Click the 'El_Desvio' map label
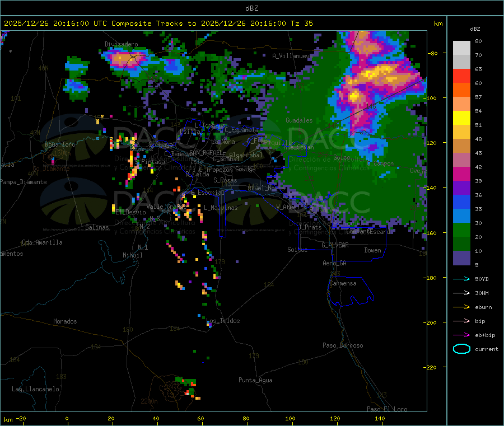The height and width of the screenshot is (426, 504). (130, 212)
